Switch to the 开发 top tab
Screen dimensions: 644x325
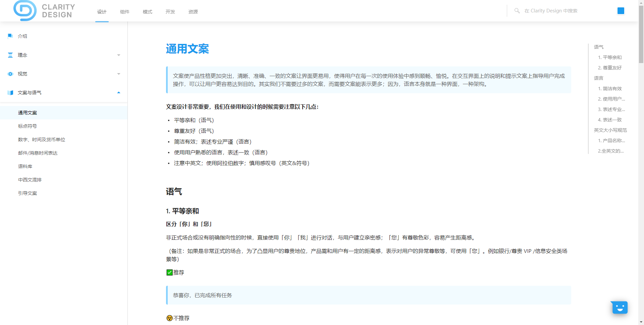pos(170,12)
